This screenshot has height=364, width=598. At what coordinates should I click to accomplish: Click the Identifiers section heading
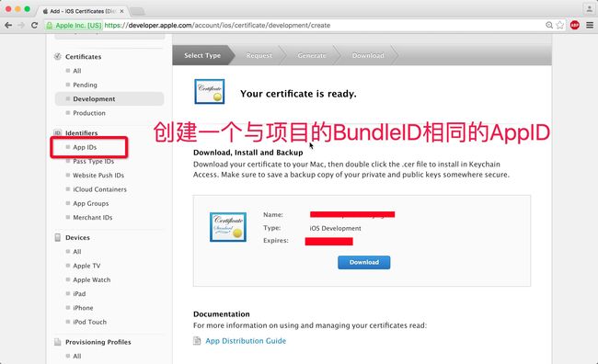pos(81,133)
